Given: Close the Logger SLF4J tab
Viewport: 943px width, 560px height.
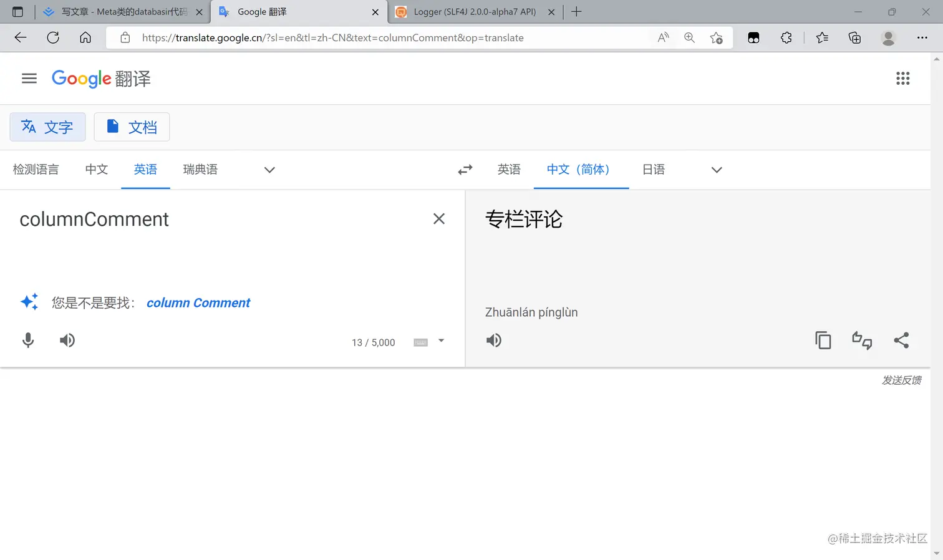Looking at the screenshot, I should tap(551, 12).
